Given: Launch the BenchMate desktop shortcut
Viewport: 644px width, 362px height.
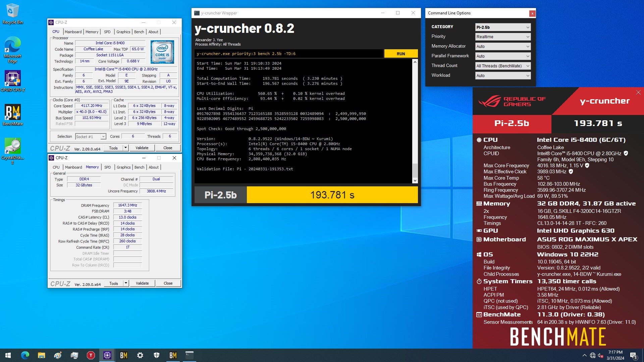Looking at the screenshot, I should point(13,115).
